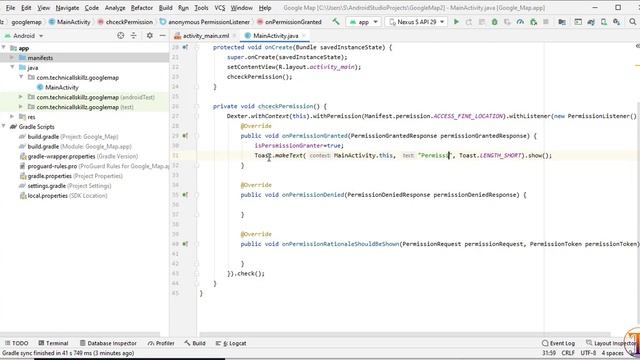Click the locate-opened-file target icon in the Project panel
The width and height of the screenshot is (640, 360).
(x=120, y=36)
